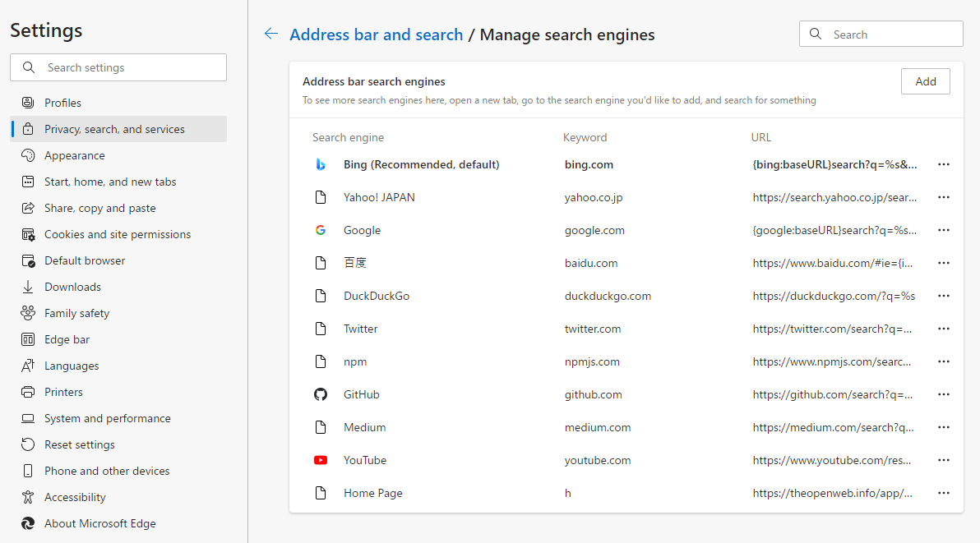The height and width of the screenshot is (543, 980).
Task: Click the Bing logo icon
Action: pyautogui.click(x=321, y=164)
